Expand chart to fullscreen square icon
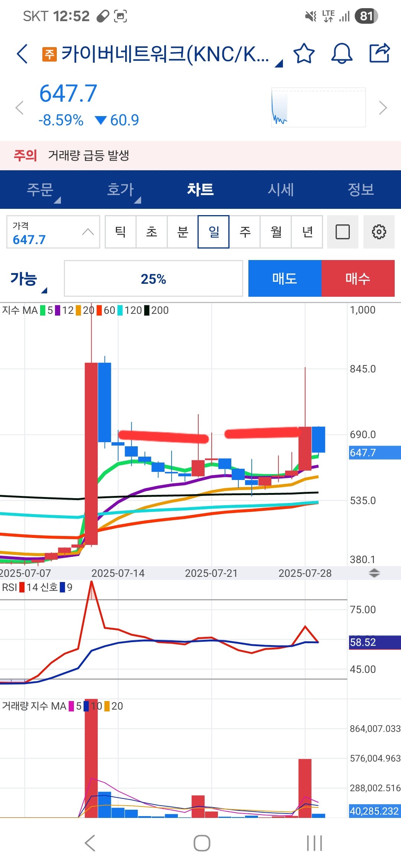401x868 pixels. pyautogui.click(x=342, y=232)
